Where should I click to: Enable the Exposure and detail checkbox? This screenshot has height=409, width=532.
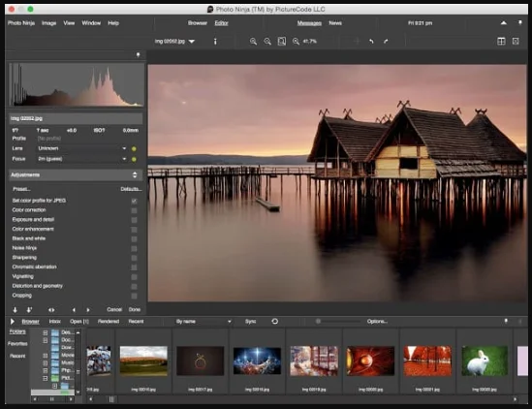pyautogui.click(x=134, y=220)
